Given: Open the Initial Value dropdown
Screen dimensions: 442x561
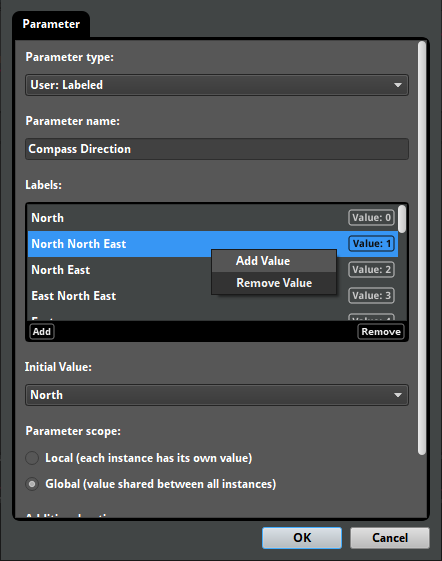Looking at the screenshot, I should (x=217, y=395).
